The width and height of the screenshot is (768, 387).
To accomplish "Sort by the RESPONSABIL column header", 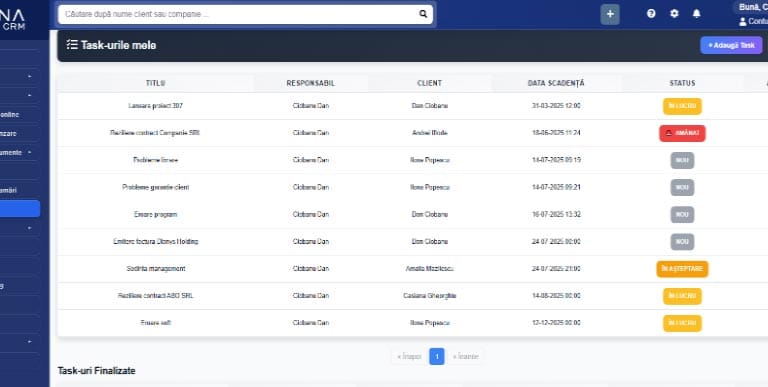I will click(x=311, y=83).
